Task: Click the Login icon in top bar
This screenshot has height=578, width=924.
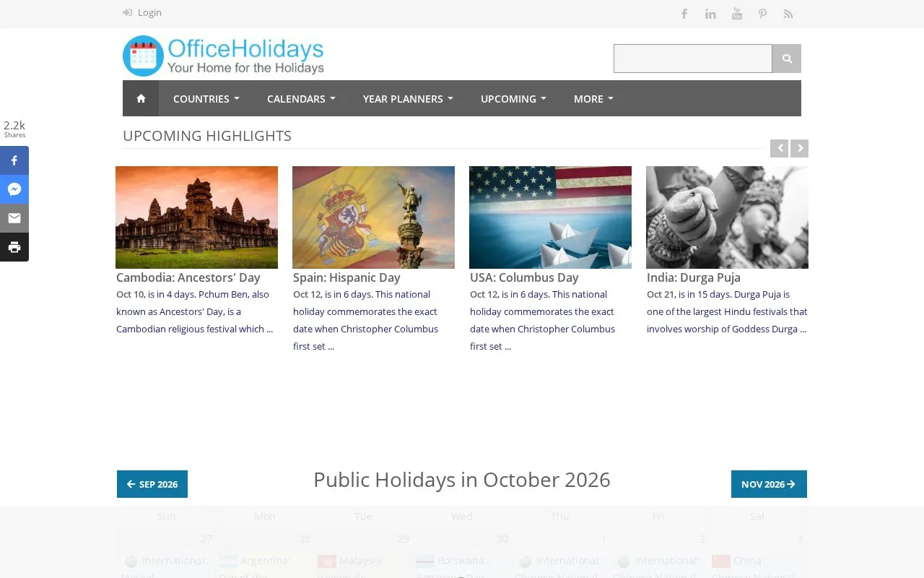Action: [x=128, y=12]
